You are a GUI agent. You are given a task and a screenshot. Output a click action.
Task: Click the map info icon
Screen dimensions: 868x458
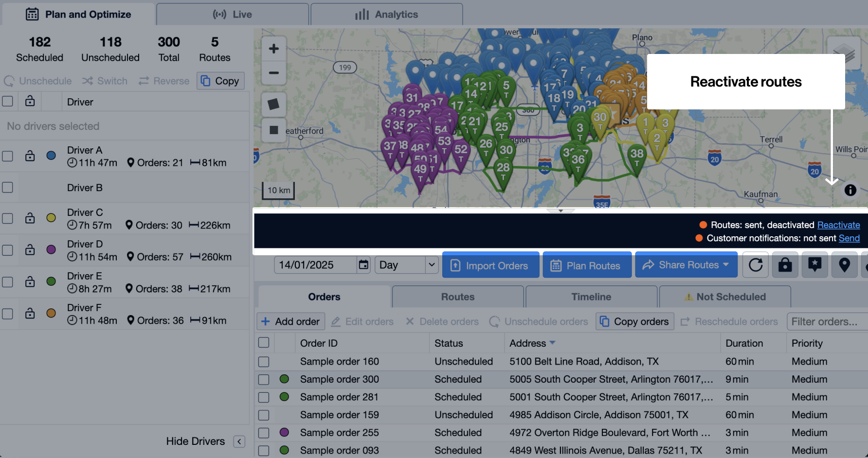pos(850,190)
